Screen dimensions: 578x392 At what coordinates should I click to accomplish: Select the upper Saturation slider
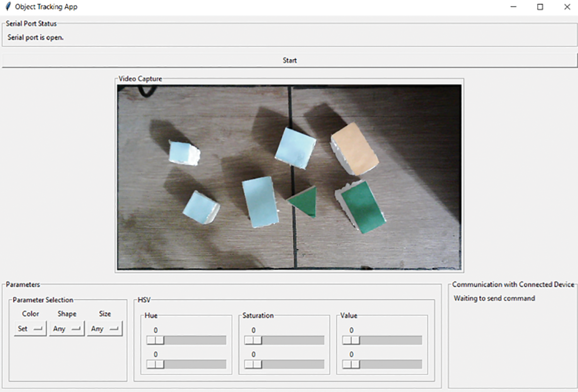[253, 340]
